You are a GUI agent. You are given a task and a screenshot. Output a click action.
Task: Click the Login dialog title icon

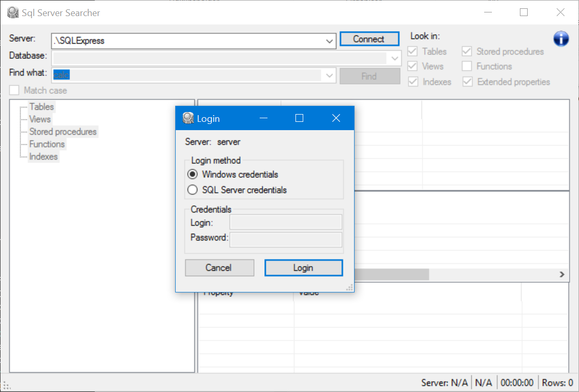(188, 118)
